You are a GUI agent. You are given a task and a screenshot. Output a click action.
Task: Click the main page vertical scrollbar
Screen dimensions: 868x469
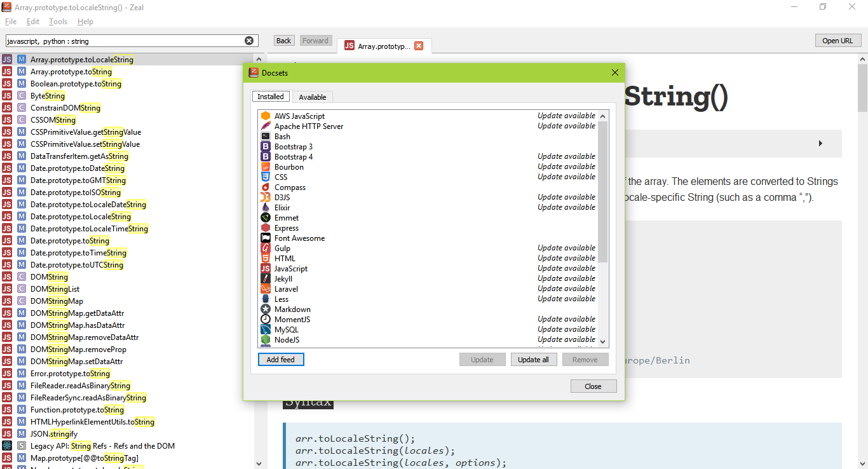(863, 89)
